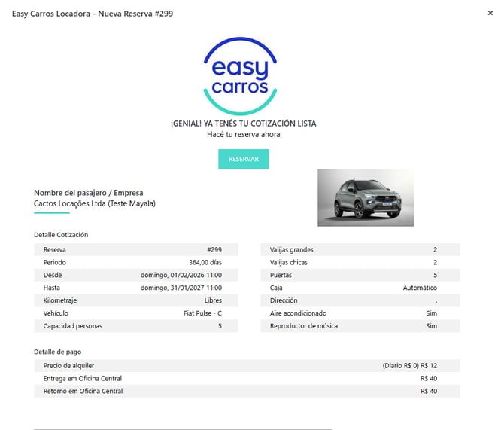This screenshot has width=504, height=430.
Task: Select the Cactos Locações Ltda passenger name
Action: click(95, 203)
